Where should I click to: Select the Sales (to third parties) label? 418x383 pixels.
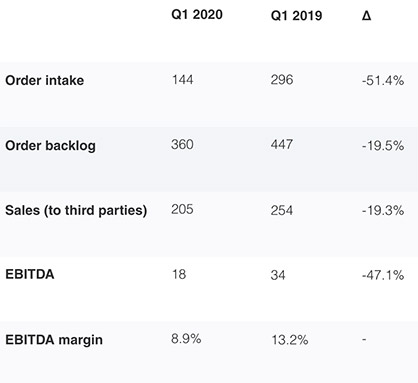76,210
